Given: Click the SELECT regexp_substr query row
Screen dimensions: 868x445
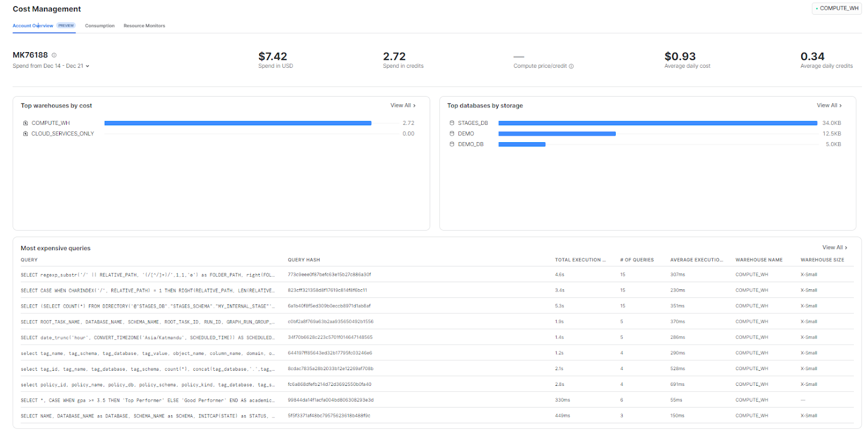Looking at the screenshot, I should pyautogui.click(x=437, y=275).
